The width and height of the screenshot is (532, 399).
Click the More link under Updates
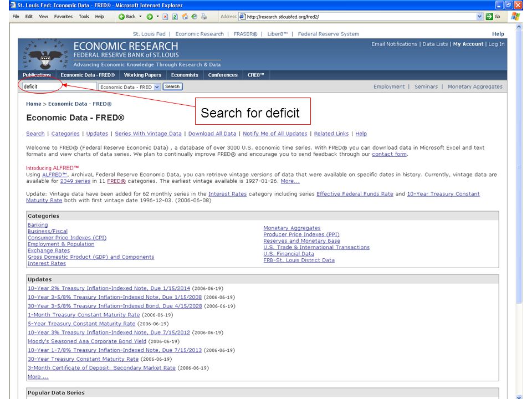click(38, 377)
